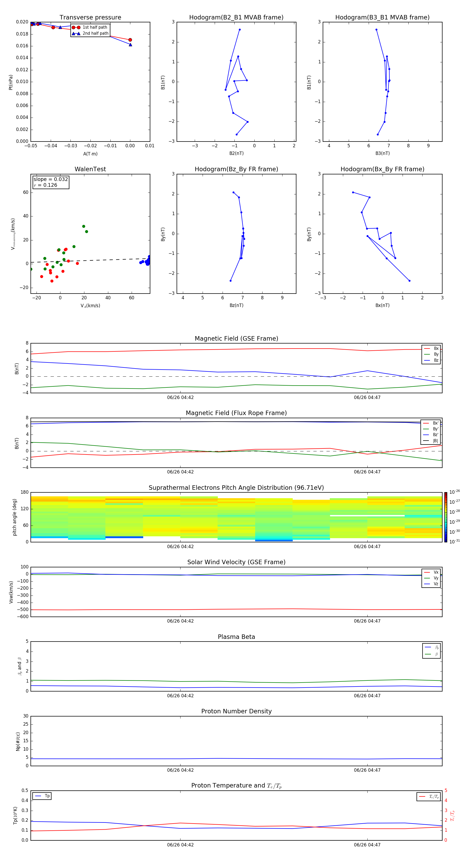
Task: Click '06/26 04:42' tick under proton temperature plot
Action: [x=180, y=845]
